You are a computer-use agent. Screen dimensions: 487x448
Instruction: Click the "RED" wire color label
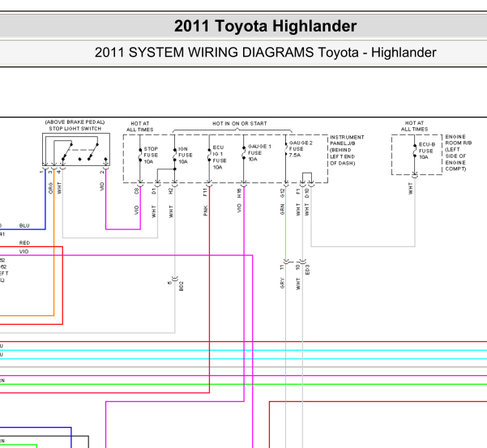click(x=24, y=243)
